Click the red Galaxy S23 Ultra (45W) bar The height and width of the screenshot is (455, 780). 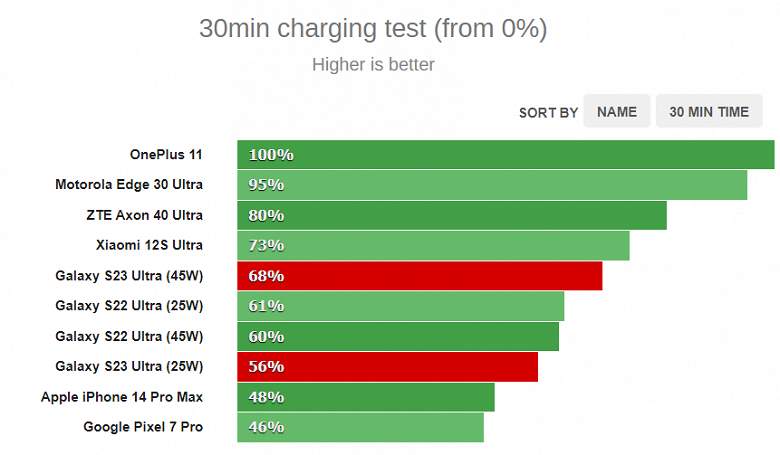420,276
